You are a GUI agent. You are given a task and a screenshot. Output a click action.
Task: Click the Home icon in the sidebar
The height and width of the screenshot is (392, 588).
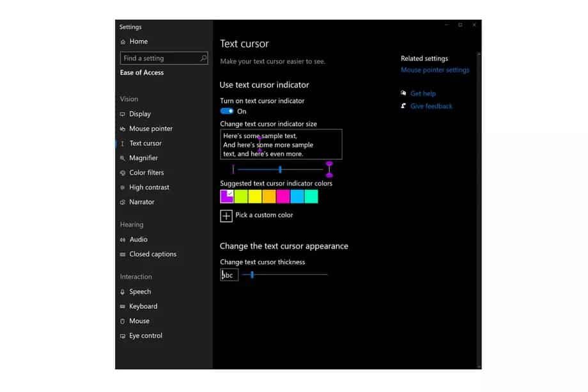pyautogui.click(x=123, y=42)
